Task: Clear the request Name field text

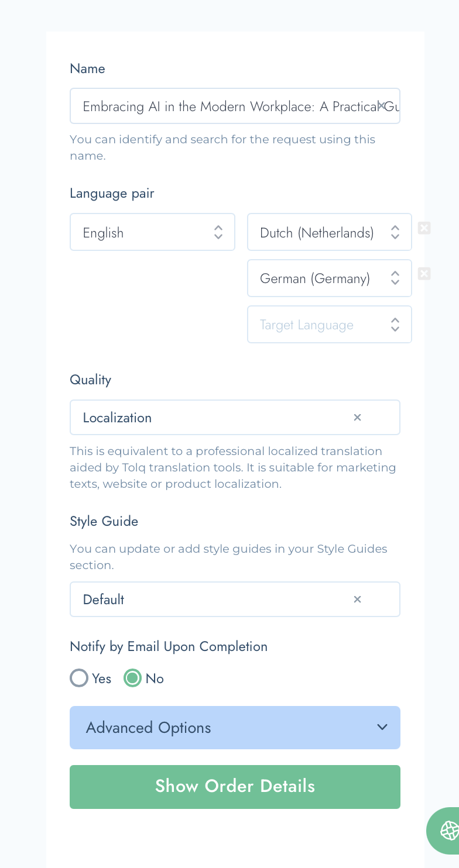Action: coord(381,106)
